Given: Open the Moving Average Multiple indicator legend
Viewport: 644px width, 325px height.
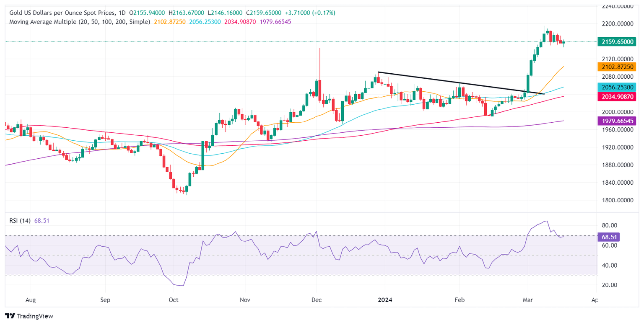Looking at the screenshot, I should pyautogui.click(x=80, y=22).
